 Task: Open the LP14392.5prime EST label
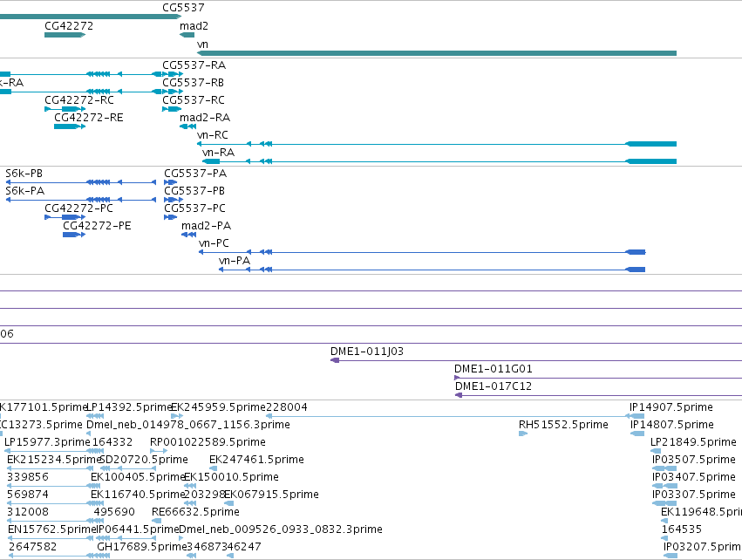(x=129, y=407)
